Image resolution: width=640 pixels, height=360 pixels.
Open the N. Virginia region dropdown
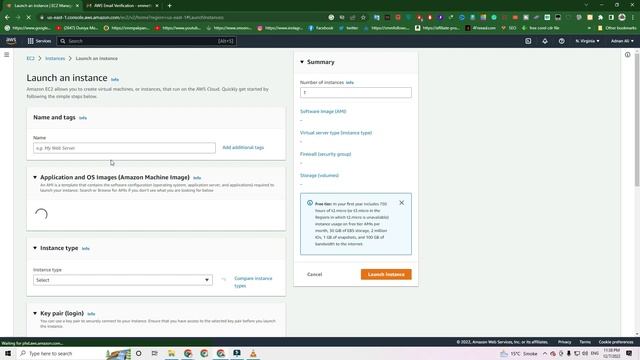[587, 41]
